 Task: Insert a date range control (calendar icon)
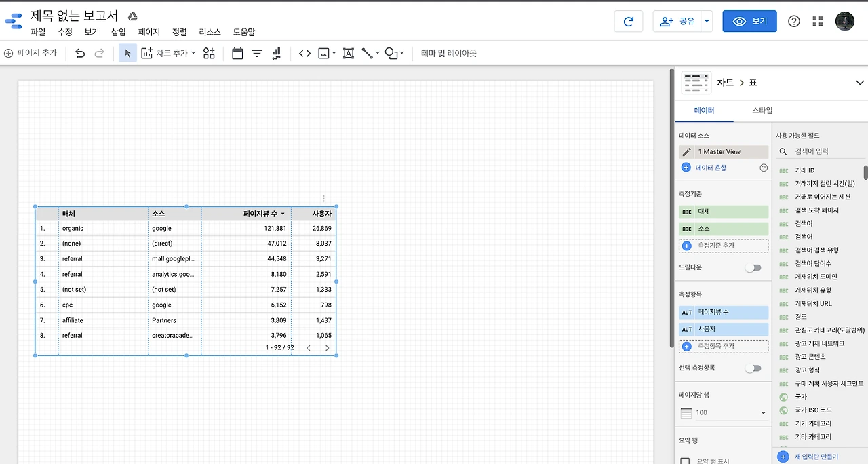click(x=237, y=53)
